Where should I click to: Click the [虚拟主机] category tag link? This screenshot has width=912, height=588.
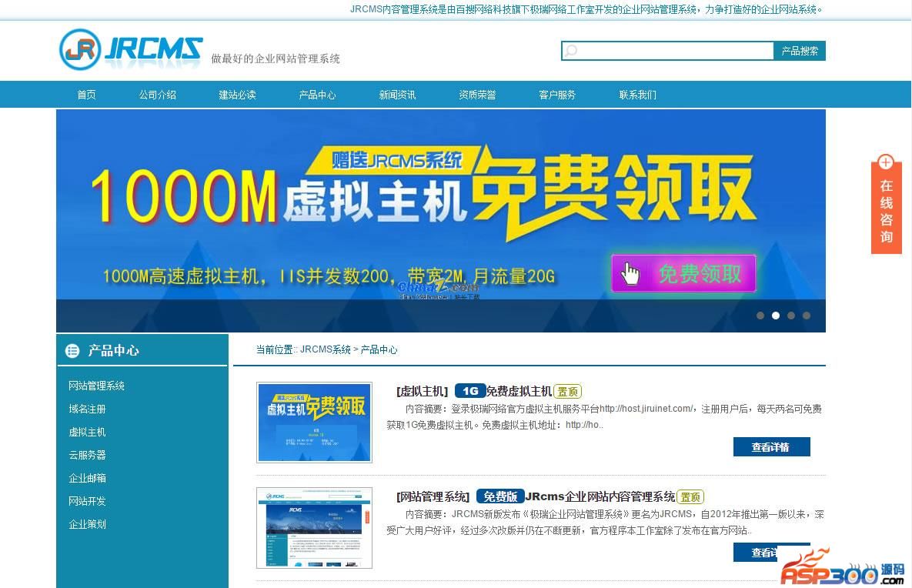click(x=423, y=392)
